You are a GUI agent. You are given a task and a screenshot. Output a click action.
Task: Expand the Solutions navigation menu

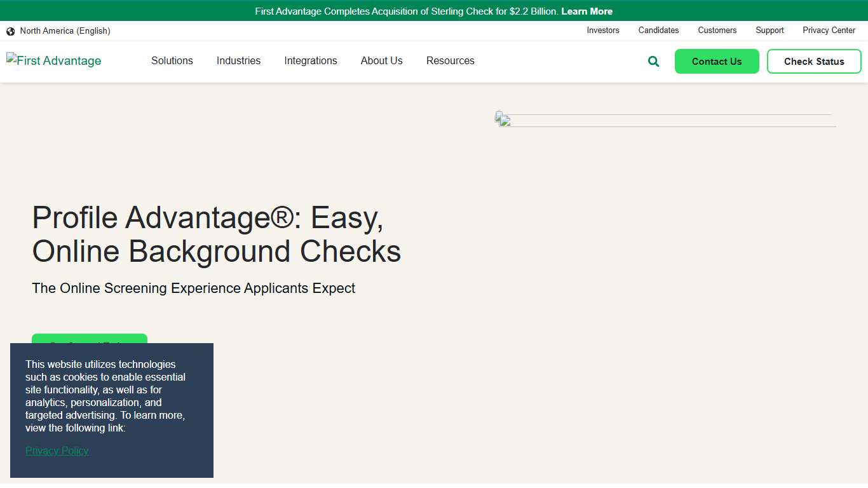172,61
